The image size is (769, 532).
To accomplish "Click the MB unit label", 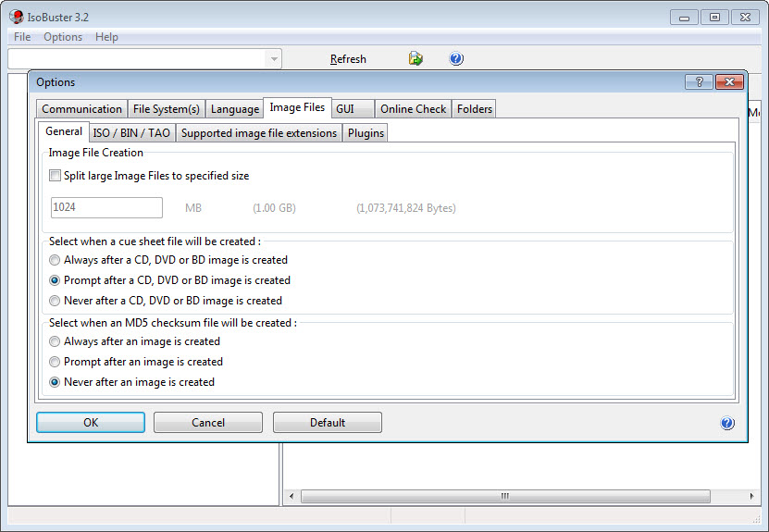I will [x=193, y=208].
